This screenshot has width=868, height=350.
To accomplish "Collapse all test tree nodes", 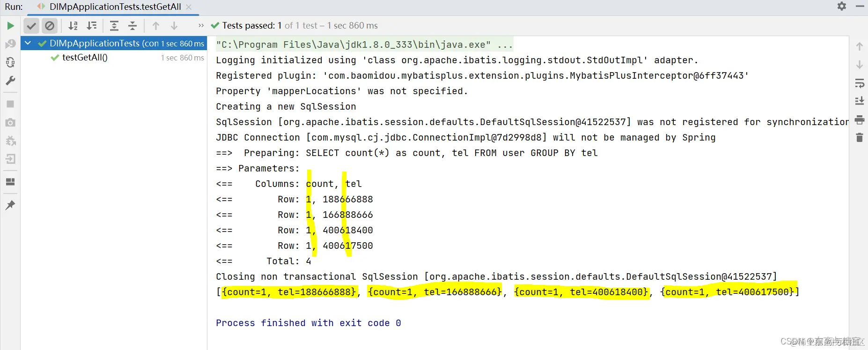I will [x=132, y=26].
